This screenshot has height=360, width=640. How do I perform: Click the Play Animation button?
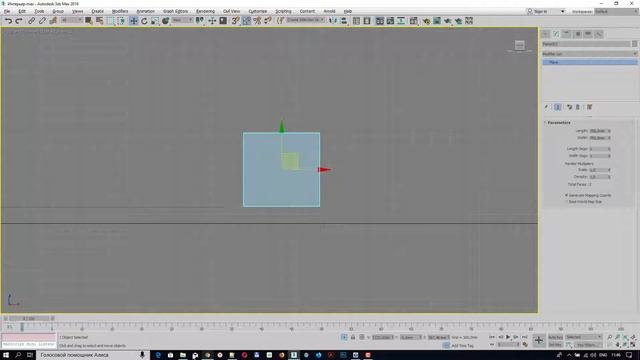pos(508,337)
